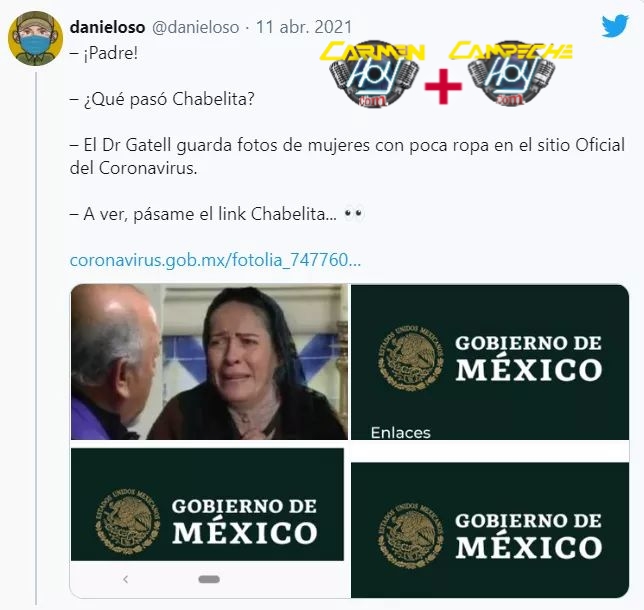Open danieloso's masked avatar picture
This screenshot has height=610, width=644.
[x=35, y=39]
